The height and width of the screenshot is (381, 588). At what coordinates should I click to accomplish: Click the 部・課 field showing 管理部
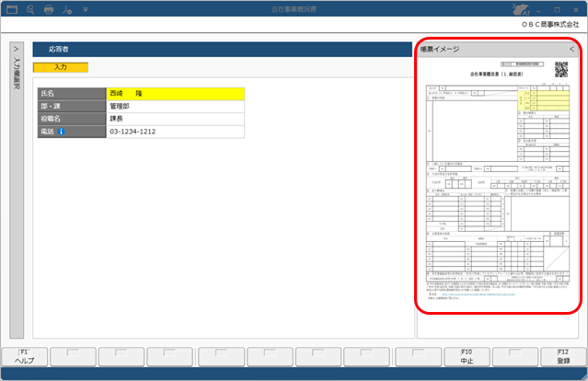[x=176, y=106]
